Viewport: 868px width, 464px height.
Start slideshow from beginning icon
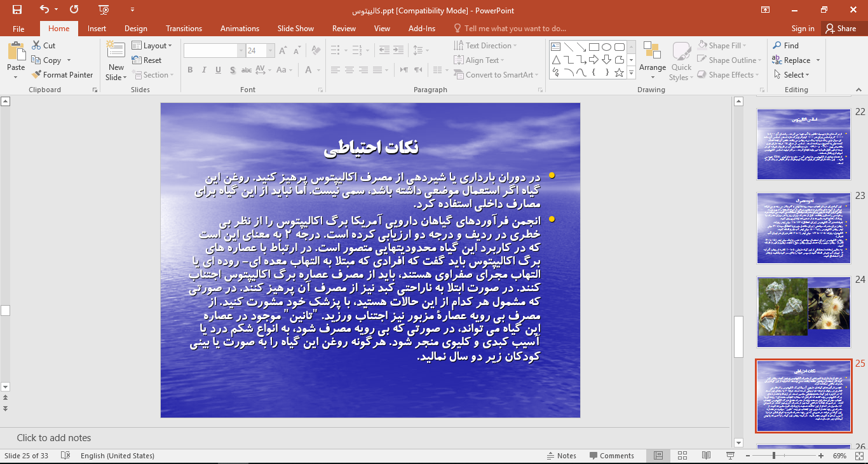(x=104, y=10)
